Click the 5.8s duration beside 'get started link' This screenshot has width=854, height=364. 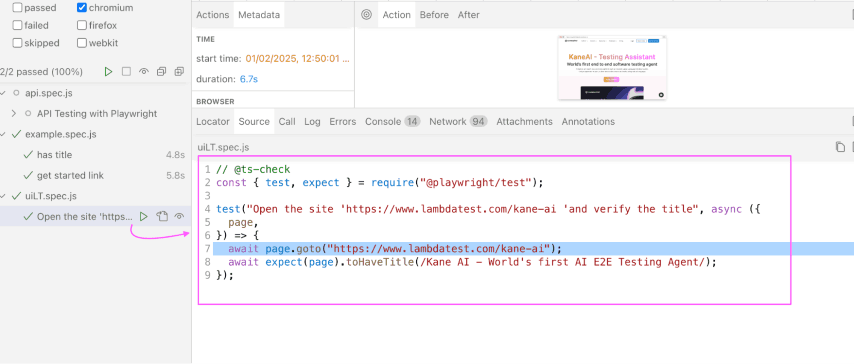click(x=175, y=175)
